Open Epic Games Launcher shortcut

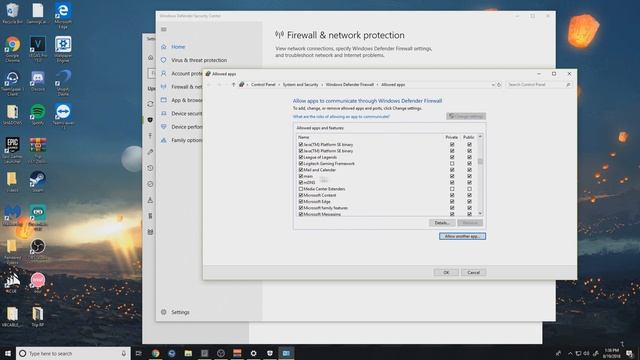click(13, 150)
